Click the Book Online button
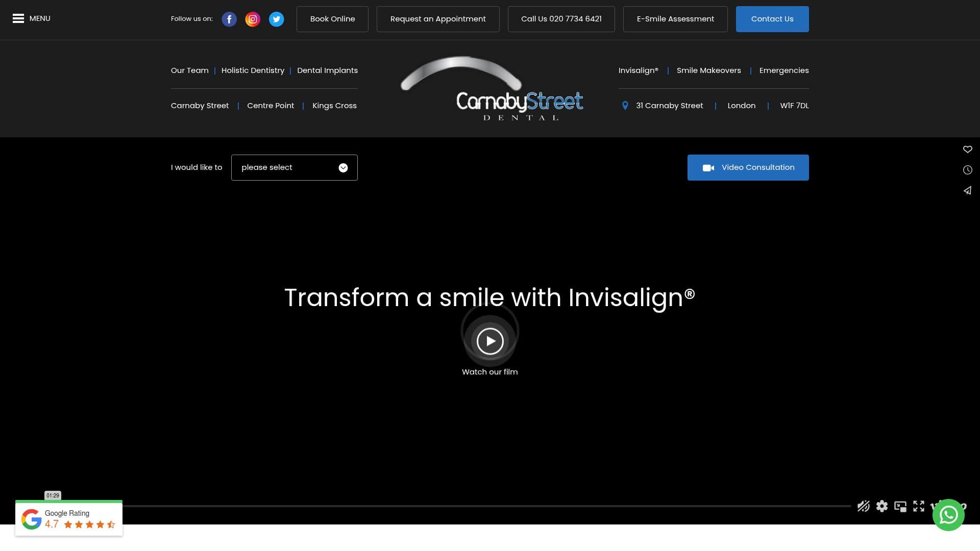This screenshot has width=980, height=551. (x=332, y=19)
